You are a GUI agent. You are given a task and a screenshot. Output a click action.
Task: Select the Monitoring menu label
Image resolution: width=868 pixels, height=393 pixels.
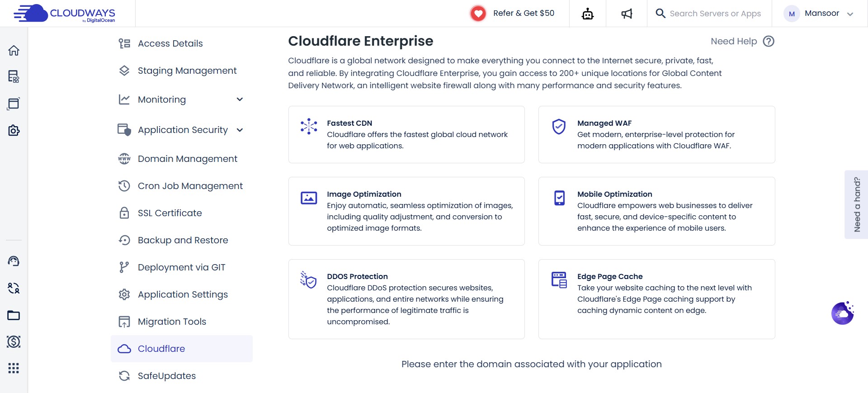click(x=162, y=99)
